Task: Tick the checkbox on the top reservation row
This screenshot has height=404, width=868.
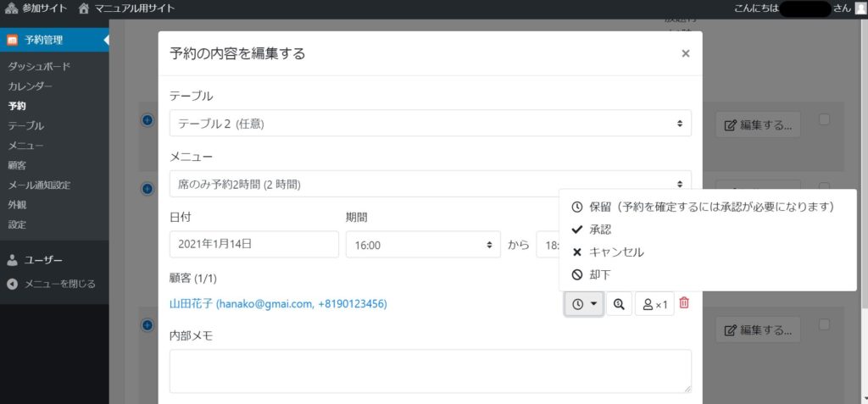Action: click(824, 120)
